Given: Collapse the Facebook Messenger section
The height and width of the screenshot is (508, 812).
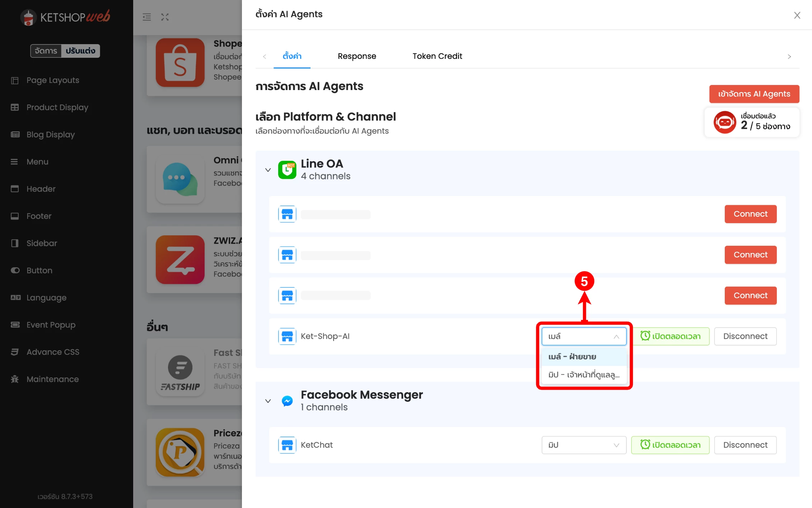Looking at the screenshot, I should (268, 401).
